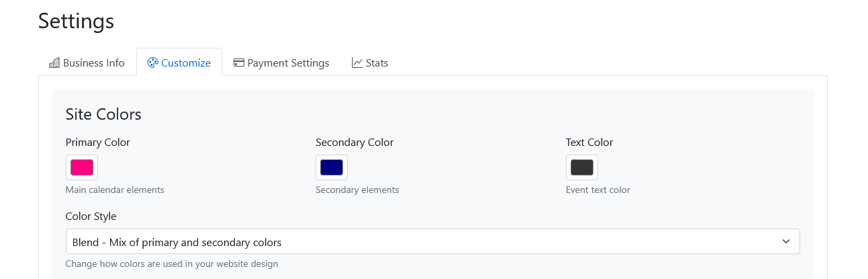Click the building icon beside Business Info

pyautogui.click(x=54, y=63)
